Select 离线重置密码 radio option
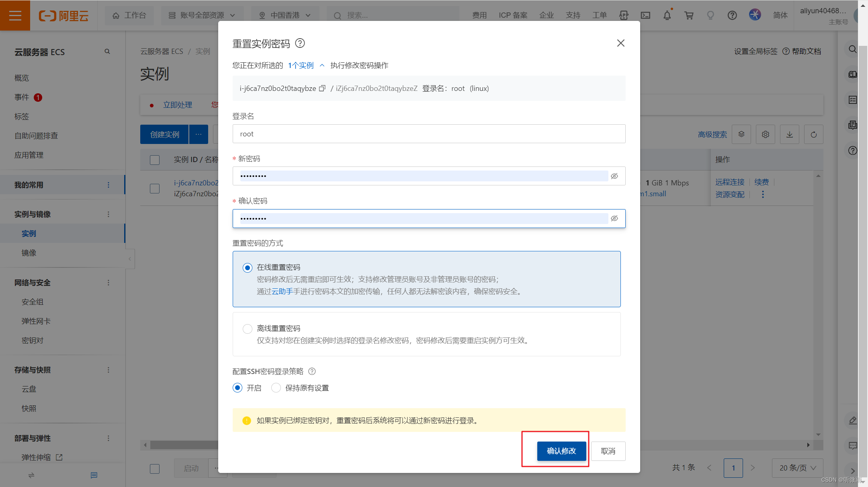 click(x=248, y=329)
